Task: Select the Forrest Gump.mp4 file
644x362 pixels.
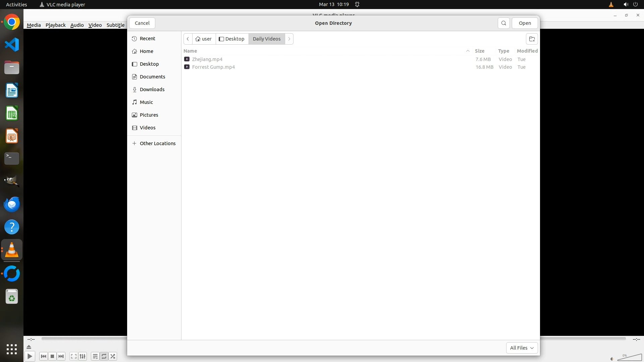Action: point(213,67)
